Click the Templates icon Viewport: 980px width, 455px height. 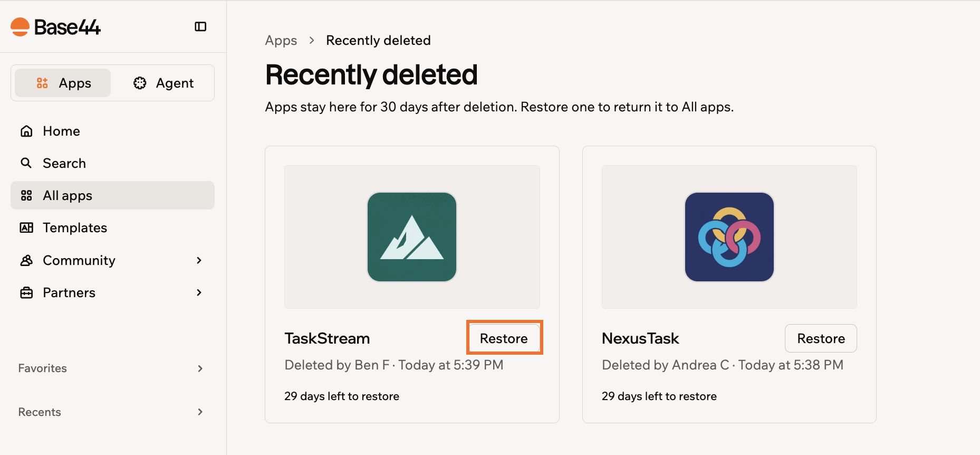point(26,228)
